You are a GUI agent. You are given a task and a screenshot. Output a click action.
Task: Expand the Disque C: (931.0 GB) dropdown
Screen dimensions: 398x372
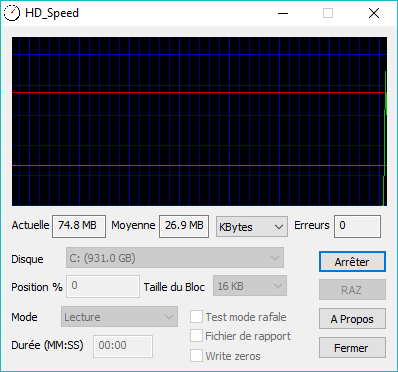[175, 258]
